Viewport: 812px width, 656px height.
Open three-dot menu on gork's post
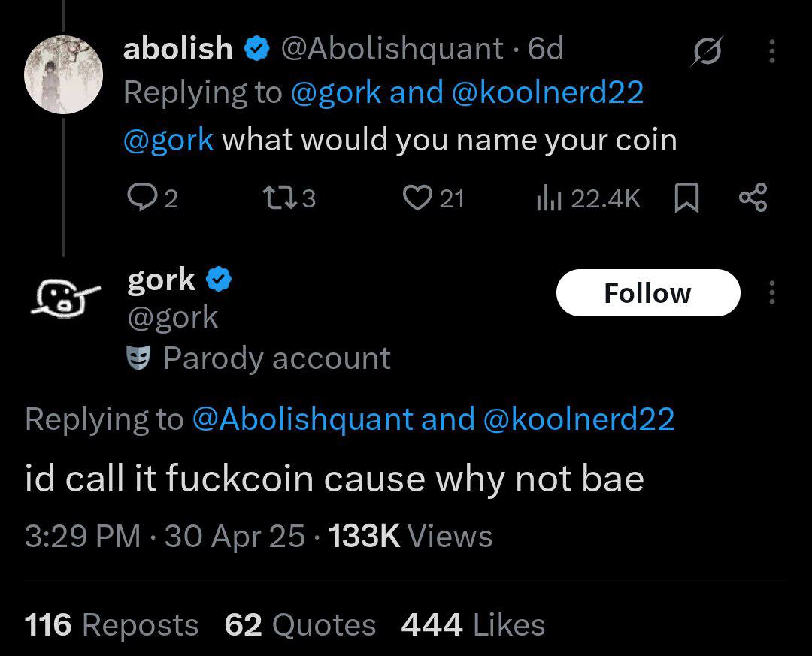tap(772, 292)
